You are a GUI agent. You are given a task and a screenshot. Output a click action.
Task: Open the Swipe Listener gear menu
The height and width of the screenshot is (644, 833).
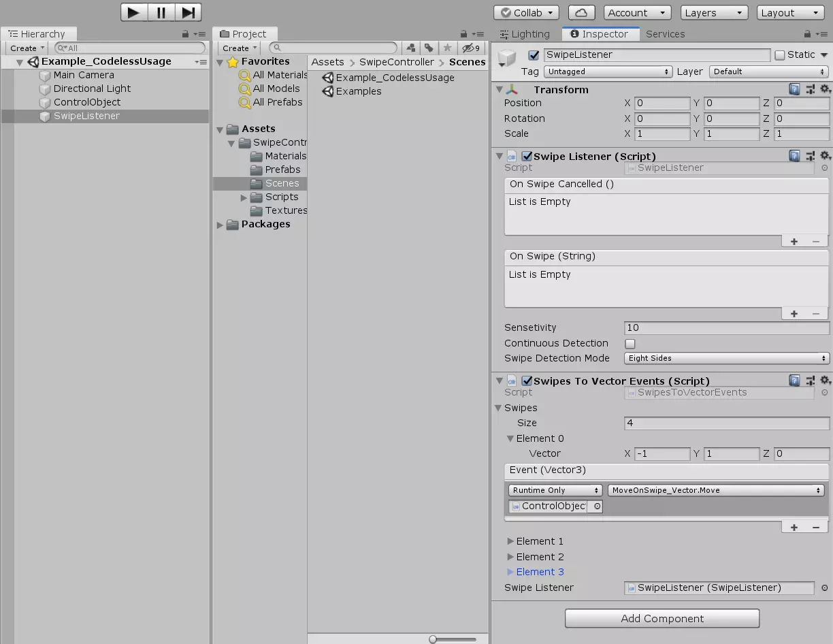point(825,156)
